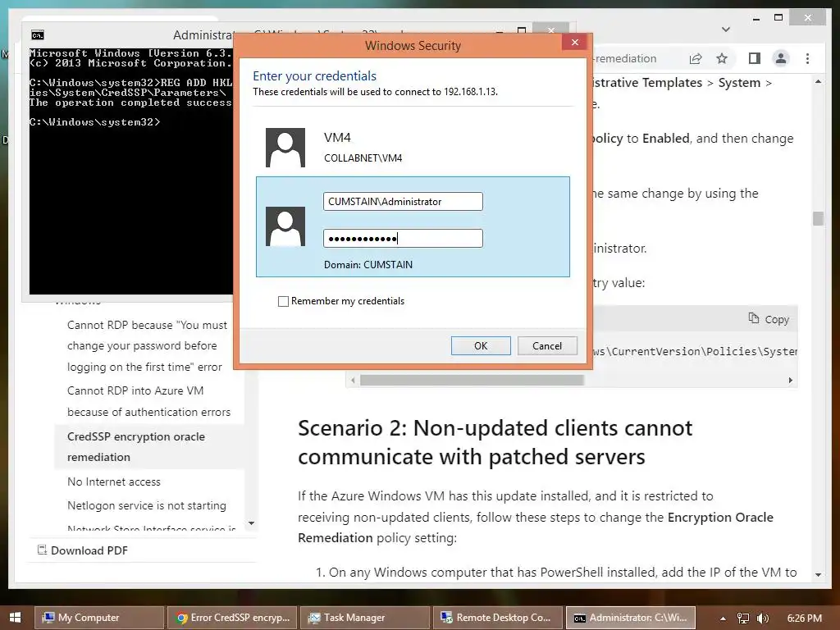Click the Download PDF document icon
The height and width of the screenshot is (630, 840).
coord(42,550)
